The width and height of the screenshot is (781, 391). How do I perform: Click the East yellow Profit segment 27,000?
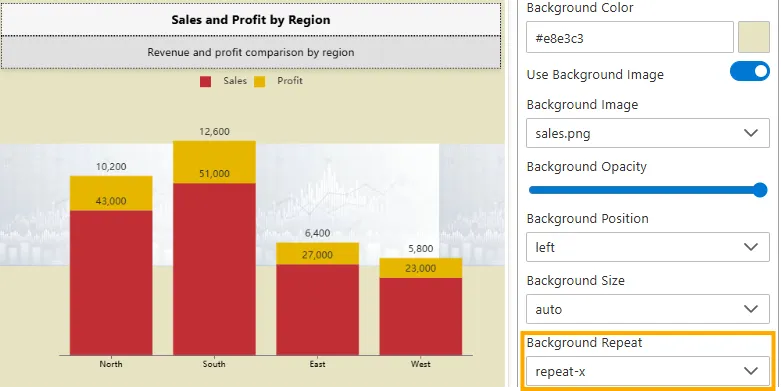(317, 254)
